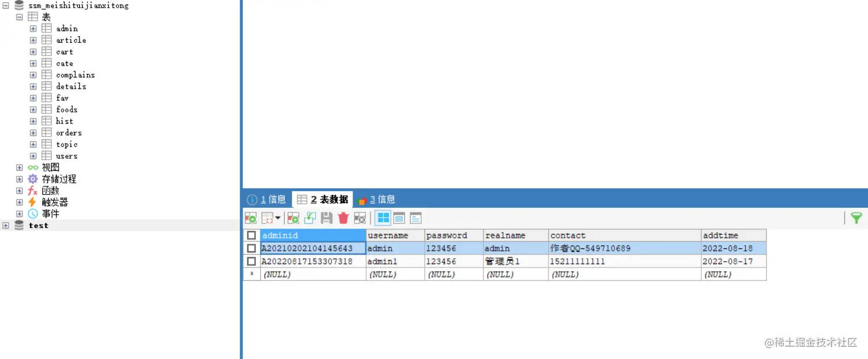Collapse the ssm_meishituijianxitong database node
The width and height of the screenshot is (868, 359).
point(5,5)
